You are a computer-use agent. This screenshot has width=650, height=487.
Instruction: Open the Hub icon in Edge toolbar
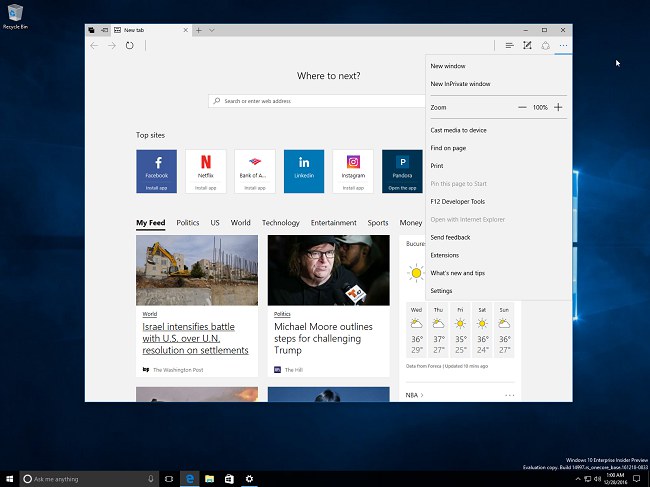[509, 46]
